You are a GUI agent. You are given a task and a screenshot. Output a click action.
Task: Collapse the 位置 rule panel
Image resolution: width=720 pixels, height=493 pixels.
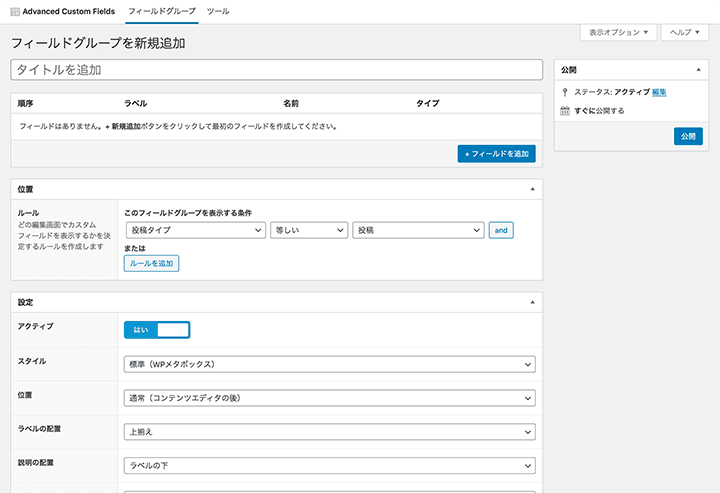click(x=533, y=189)
